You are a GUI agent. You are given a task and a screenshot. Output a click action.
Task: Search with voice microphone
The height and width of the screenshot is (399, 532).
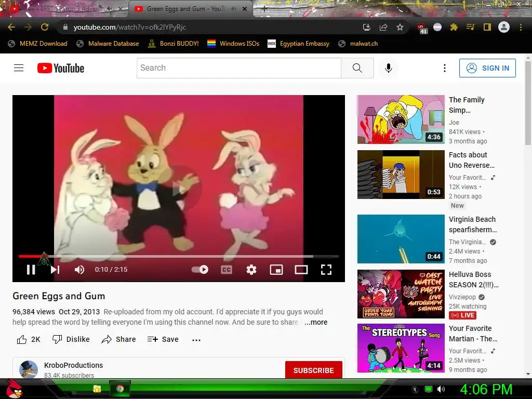point(389,68)
